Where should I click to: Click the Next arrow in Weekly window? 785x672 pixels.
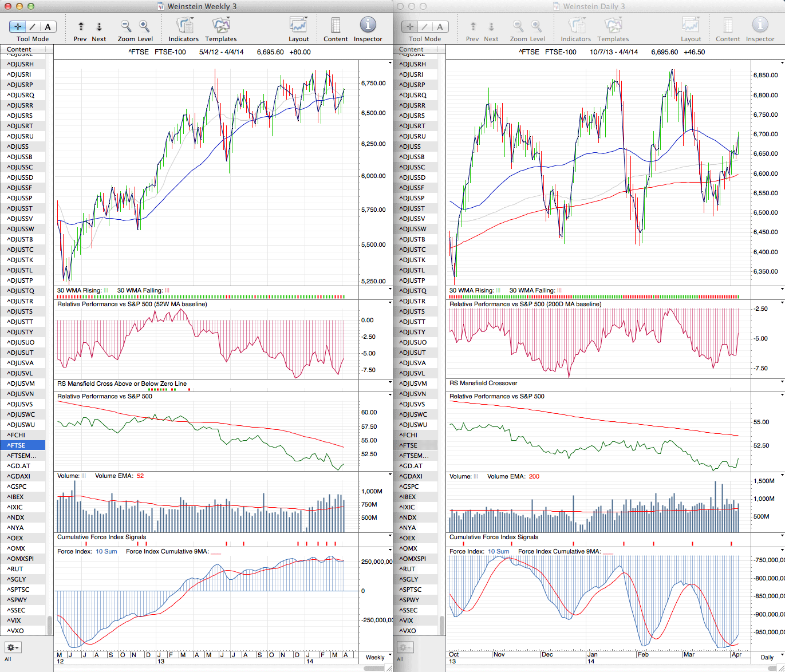pos(99,27)
